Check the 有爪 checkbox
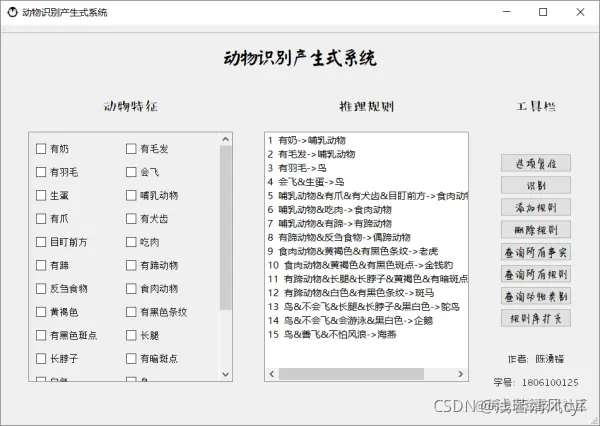This screenshot has height=426, width=601. [41, 219]
